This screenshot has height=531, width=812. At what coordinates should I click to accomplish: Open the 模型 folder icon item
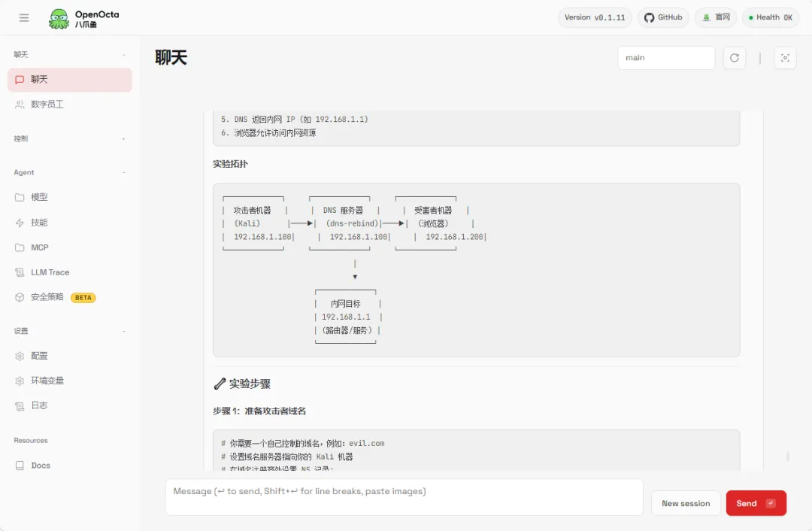tap(70, 197)
